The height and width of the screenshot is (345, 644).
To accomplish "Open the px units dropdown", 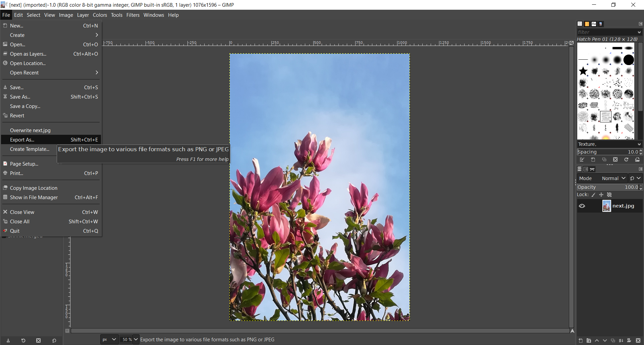I will click(109, 340).
